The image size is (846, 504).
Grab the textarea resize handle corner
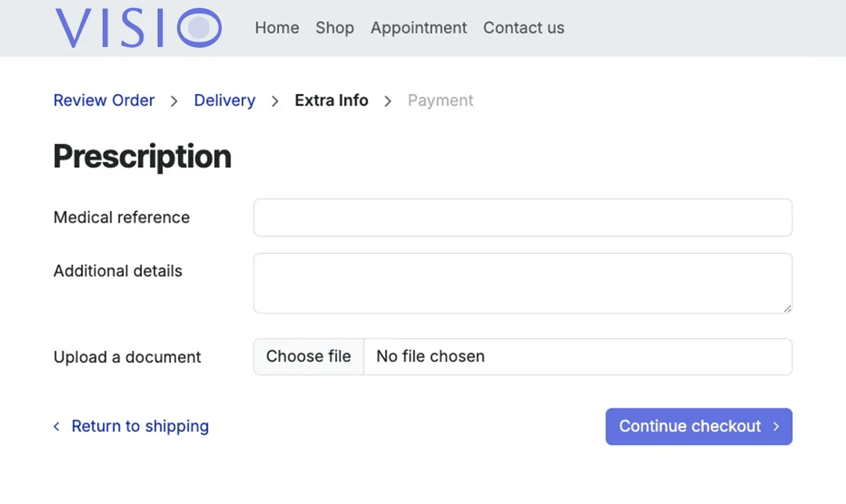[787, 309]
